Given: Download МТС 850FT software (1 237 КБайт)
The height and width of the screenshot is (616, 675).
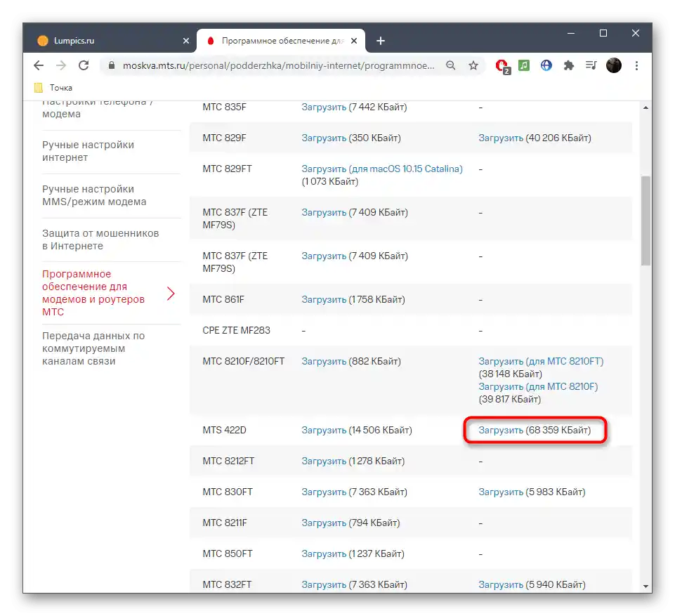Looking at the screenshot, I should click(324, 554).
